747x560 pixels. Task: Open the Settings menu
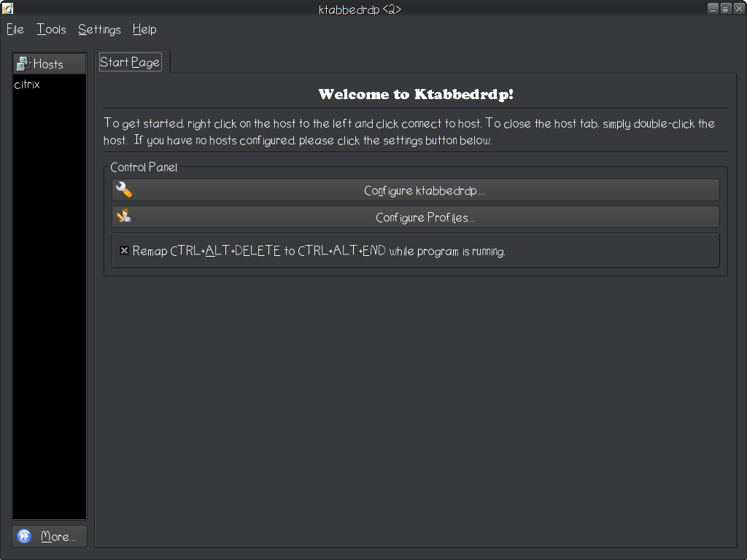coord(99,29)
